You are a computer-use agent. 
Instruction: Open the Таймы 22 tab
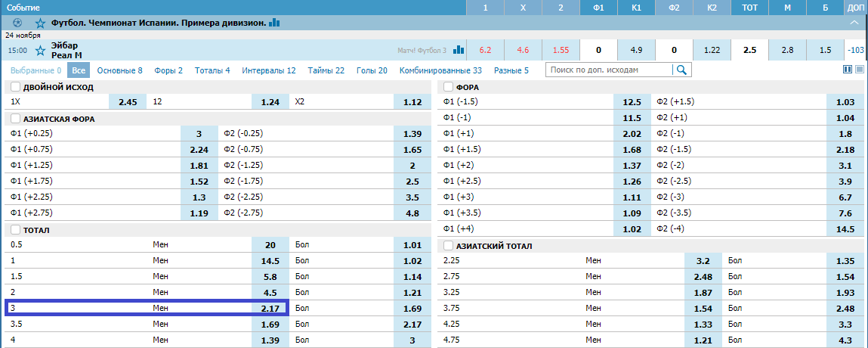point(326,70)
